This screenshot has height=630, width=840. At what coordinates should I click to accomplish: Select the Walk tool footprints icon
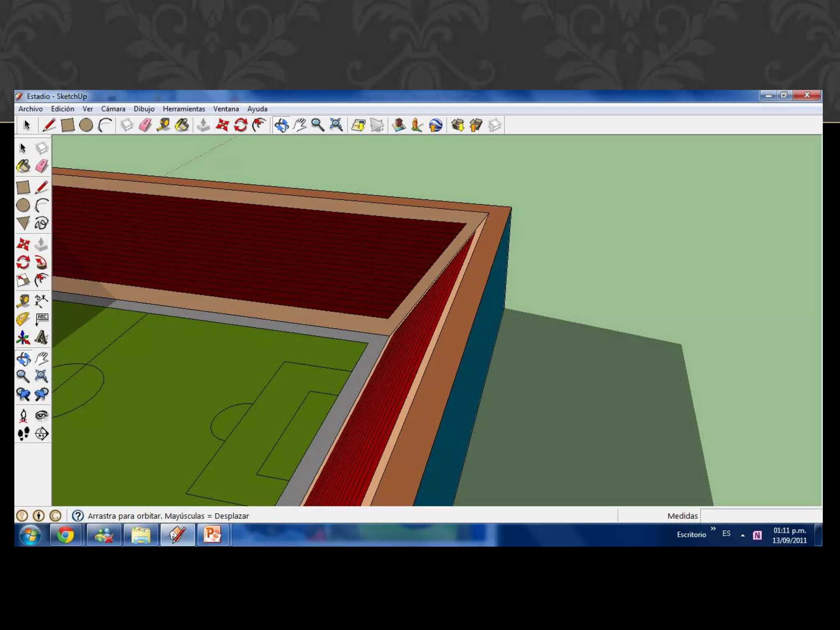pyautogui.click(x=23, y=434)
